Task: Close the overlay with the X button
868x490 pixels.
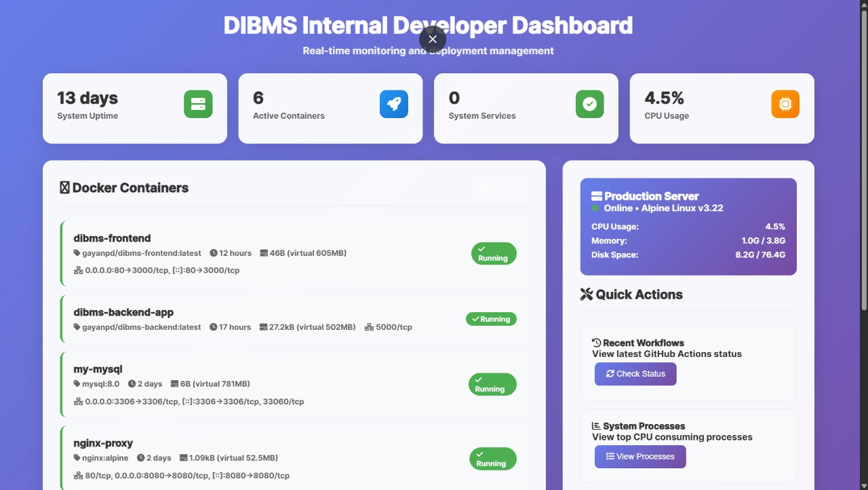Action: pos(433,39)
